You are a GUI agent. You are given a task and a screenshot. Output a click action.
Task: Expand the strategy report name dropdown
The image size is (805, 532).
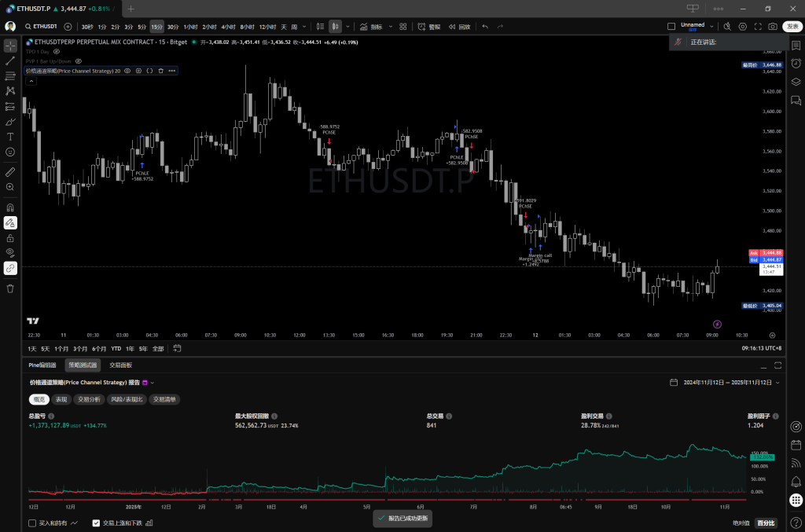tap(153, 383)
